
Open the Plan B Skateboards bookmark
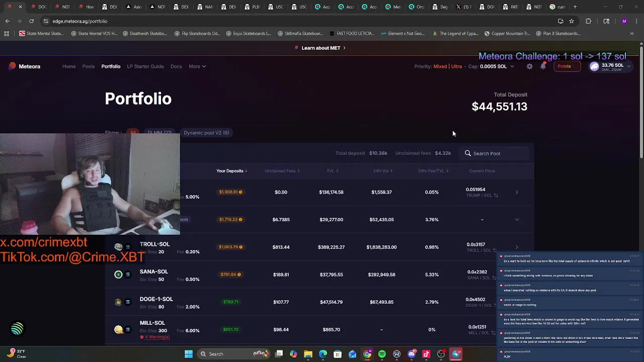tap(557, 34)
